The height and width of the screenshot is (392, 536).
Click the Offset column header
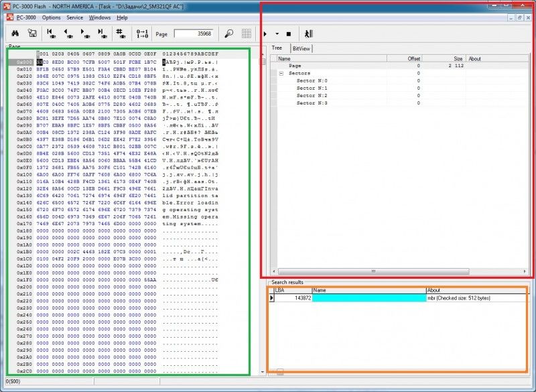[404, 59]
